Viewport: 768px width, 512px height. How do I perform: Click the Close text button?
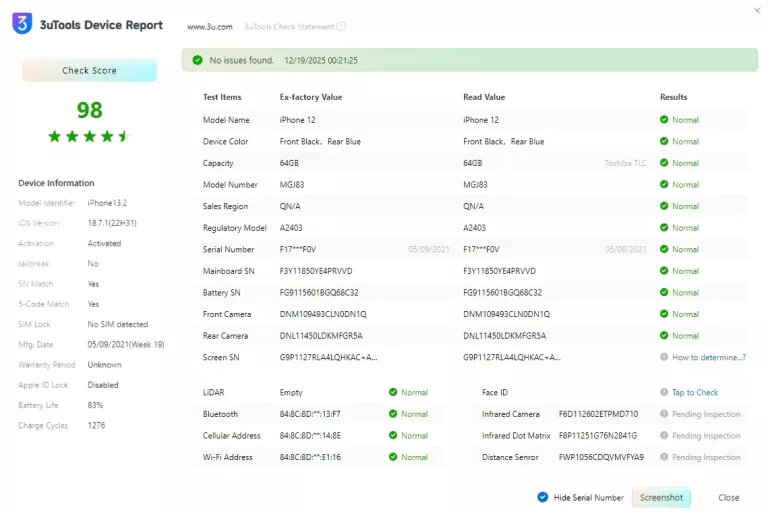click(x=729, y=497)
